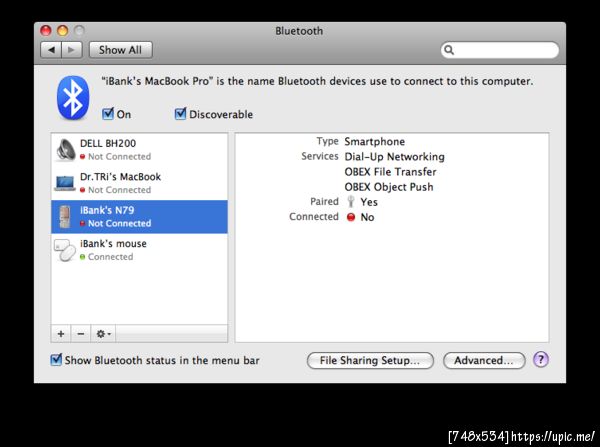The image size is (600, 447).
Task: Click OBEX File Transfer service text
Action: (390, 172)
